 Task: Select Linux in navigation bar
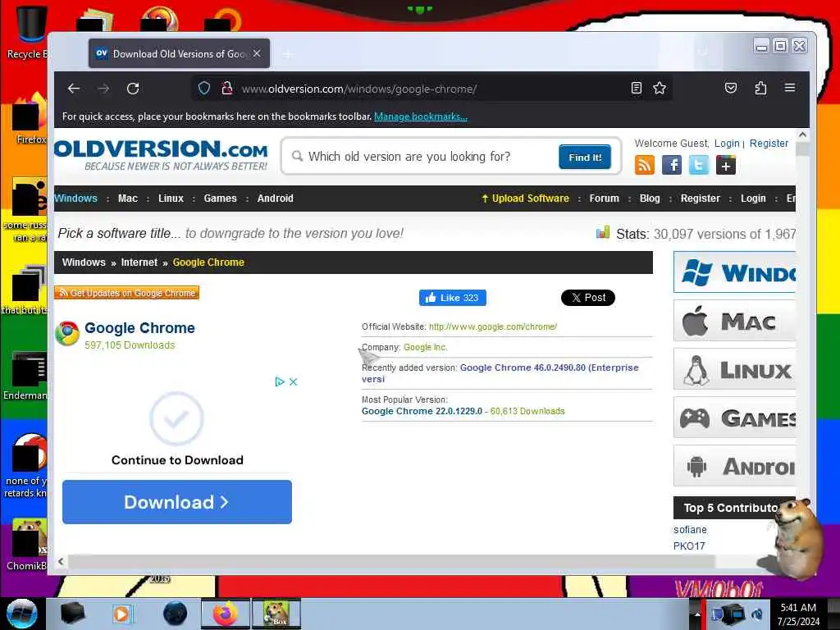(171, 199)
